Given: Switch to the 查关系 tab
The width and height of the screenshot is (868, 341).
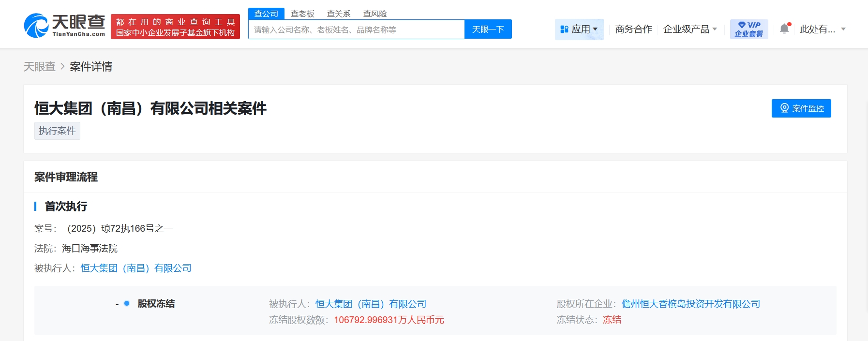Looking at the screenshot, I should 339,14.
